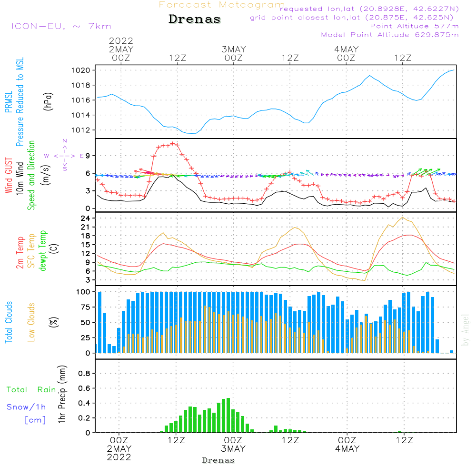Click the 'Low Clouds' orange label

[31, 322]
